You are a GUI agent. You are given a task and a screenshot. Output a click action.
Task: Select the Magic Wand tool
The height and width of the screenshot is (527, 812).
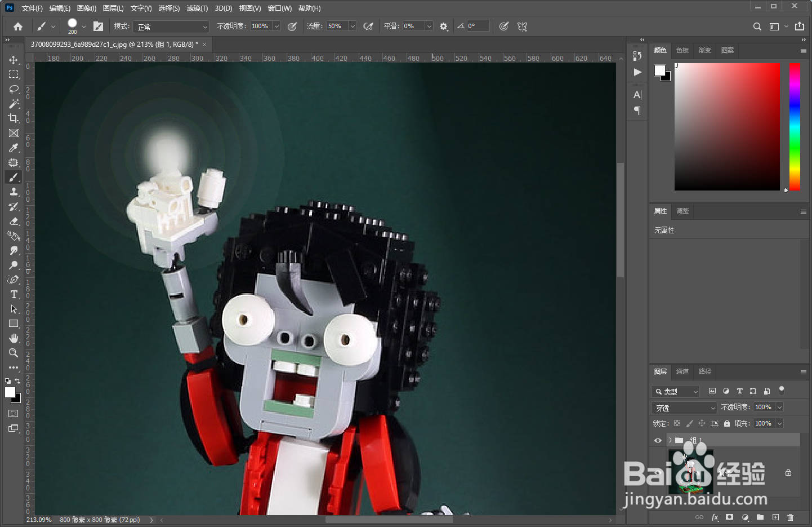pyautogui.click(x=14, y=104)
